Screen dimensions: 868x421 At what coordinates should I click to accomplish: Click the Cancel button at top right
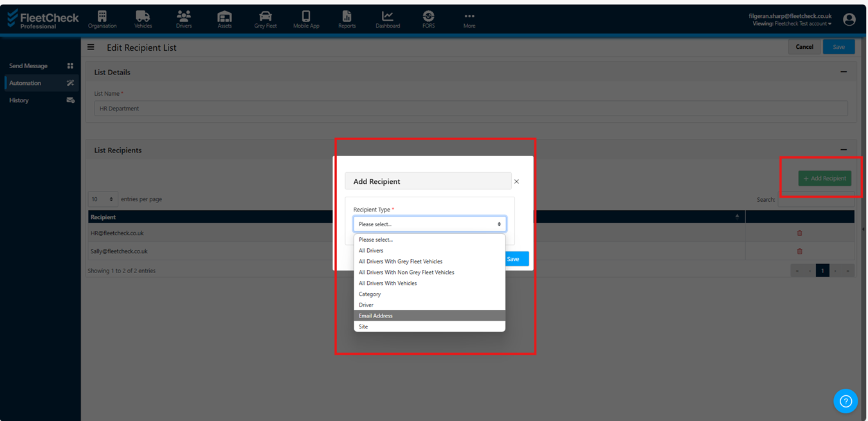pyautogui.click(x=804, y=47)
